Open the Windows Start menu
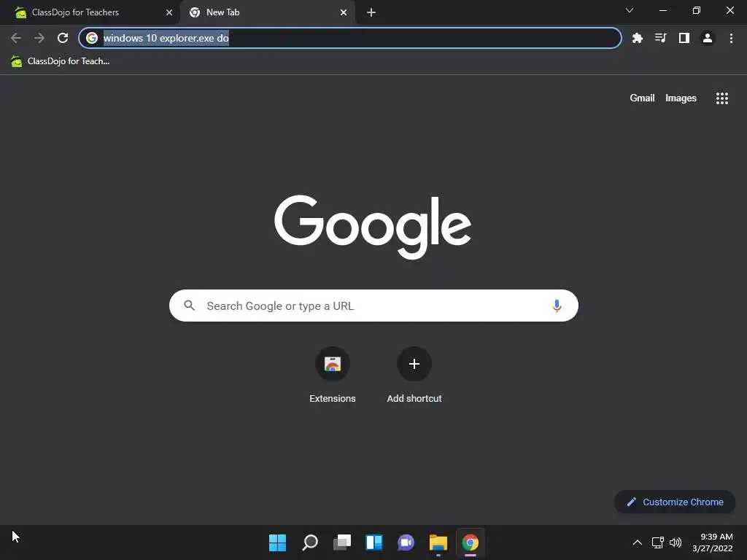This screenshot has width=747, height=560. coord(277,542)
